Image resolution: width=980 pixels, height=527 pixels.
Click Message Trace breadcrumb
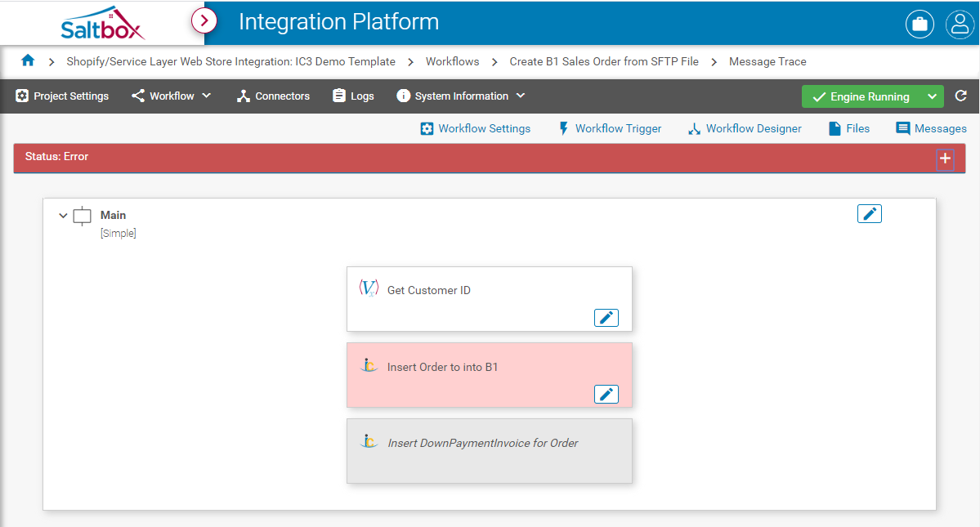point(767,61)
